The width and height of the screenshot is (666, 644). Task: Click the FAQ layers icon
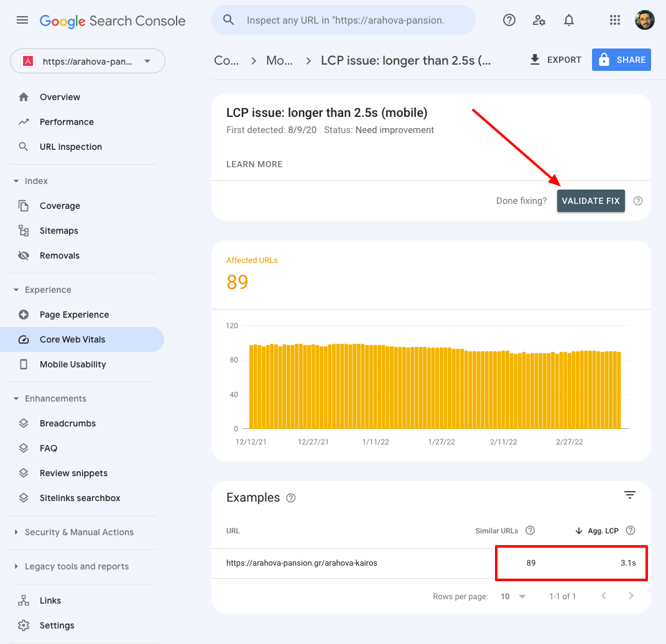tap(24, 448)
